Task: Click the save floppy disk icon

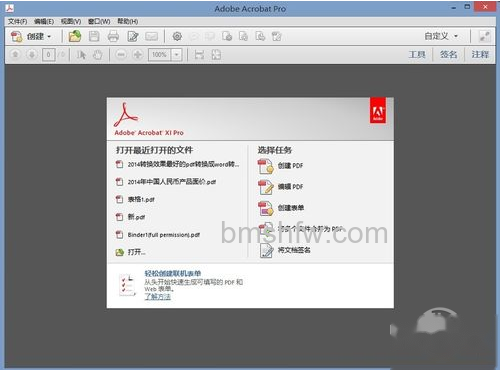Action: (94, 36)
